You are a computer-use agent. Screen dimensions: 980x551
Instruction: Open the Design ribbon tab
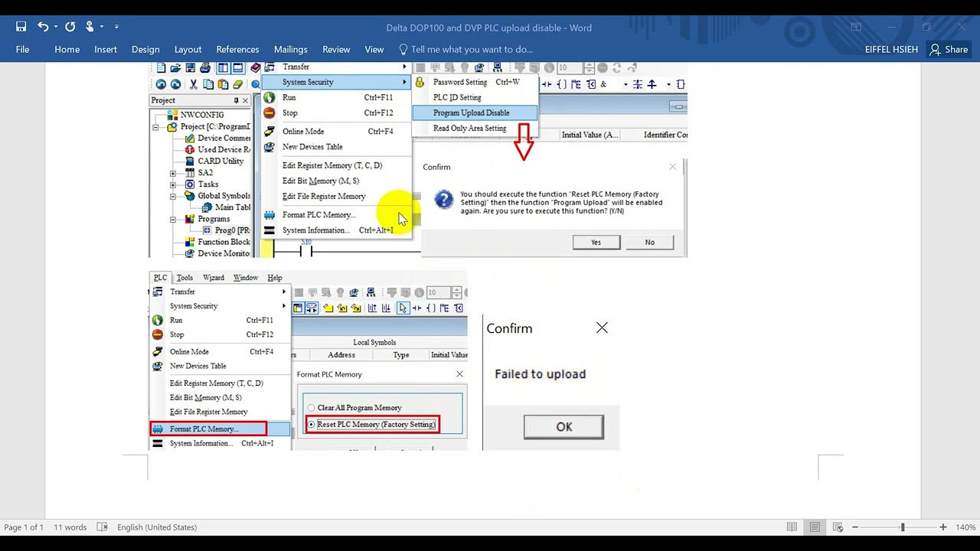click(145, 49)
